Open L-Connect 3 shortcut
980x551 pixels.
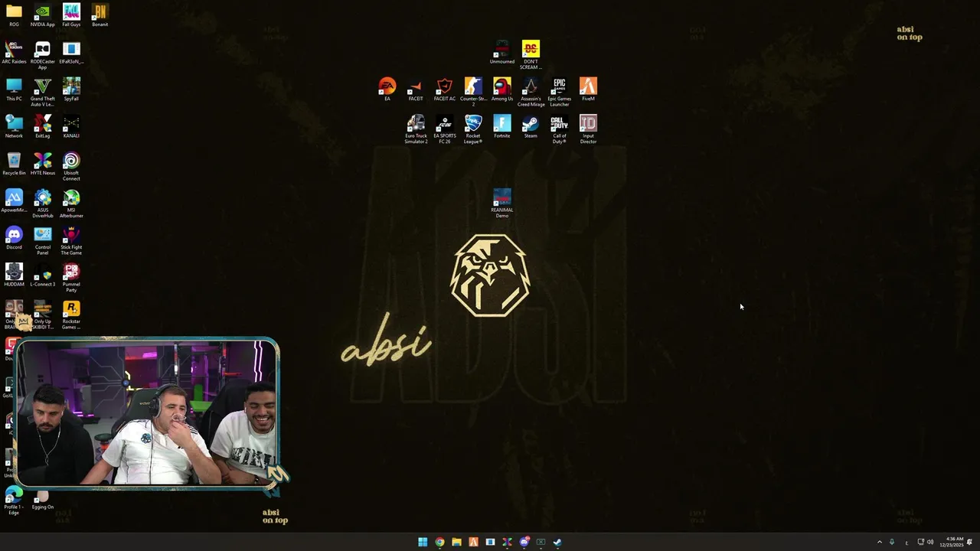click(42, 275)
